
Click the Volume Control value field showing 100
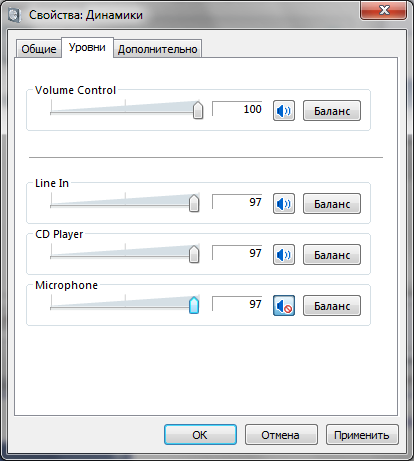click(237, 109)
